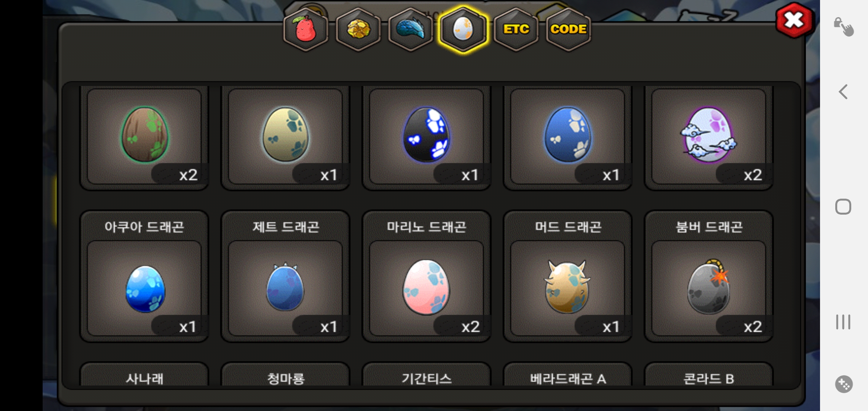Select the horned 머드 드래곤 egg
The image size is (868, 411).
[568, 288]
